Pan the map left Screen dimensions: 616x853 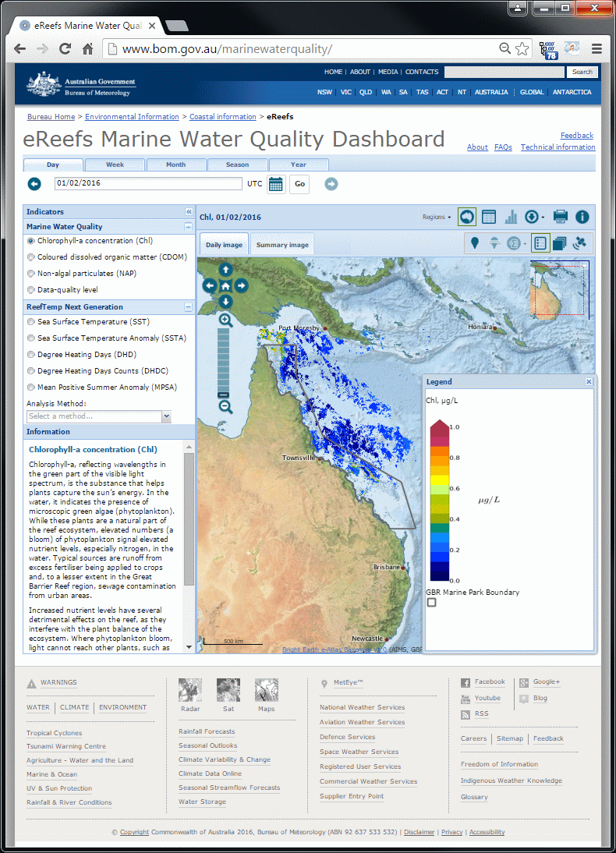pos(210,285)
